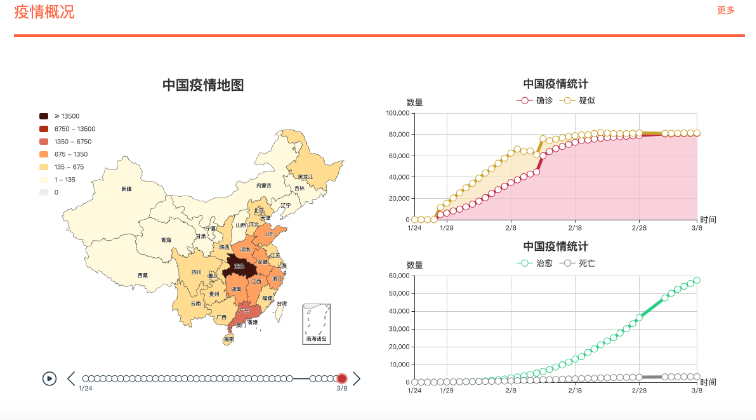The height and width of the screenshot is (420, 756).
Task: Click the timeline previous arrow
Action: [71, 379]
